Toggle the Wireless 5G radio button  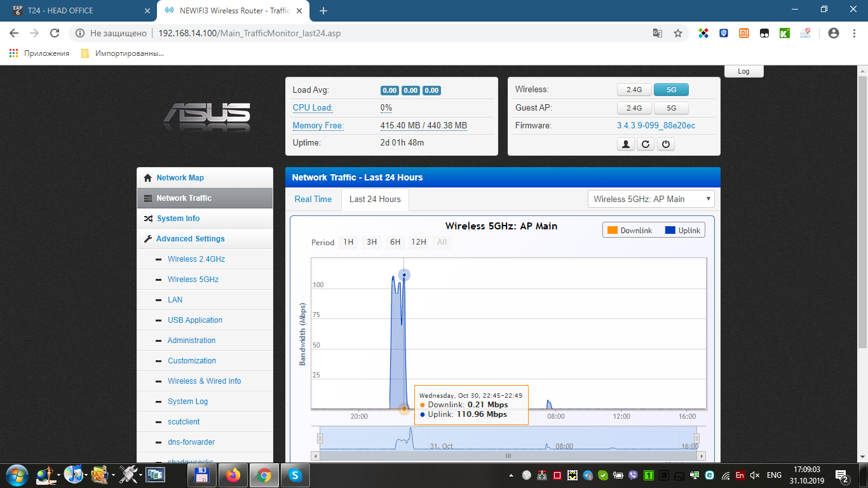pyautogui.click(x=671, y=90)
